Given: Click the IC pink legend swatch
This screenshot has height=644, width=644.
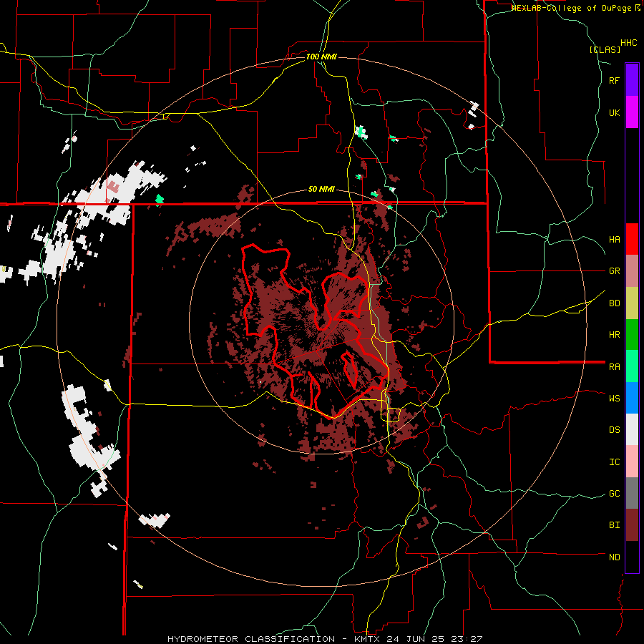Looking at the screenshot, I should point(632,462).
